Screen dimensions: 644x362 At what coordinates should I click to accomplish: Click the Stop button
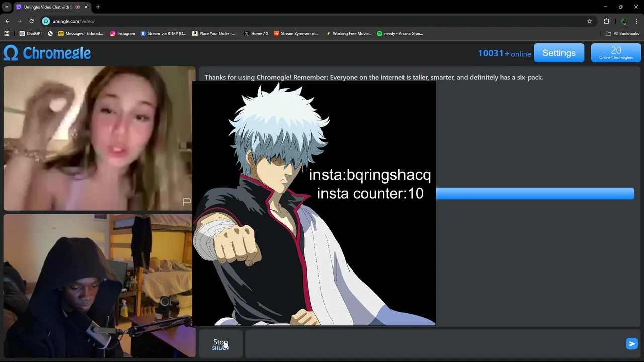(220, 344)
